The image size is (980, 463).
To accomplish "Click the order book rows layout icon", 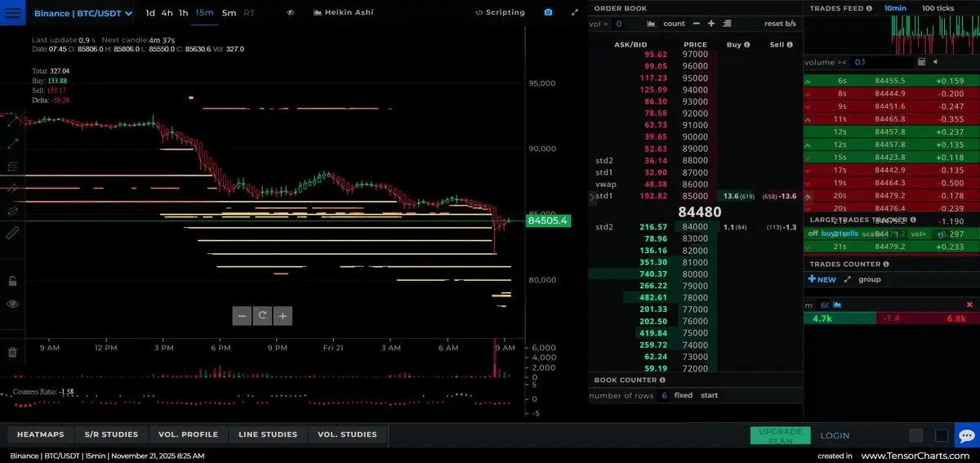I will coord(727,24).
